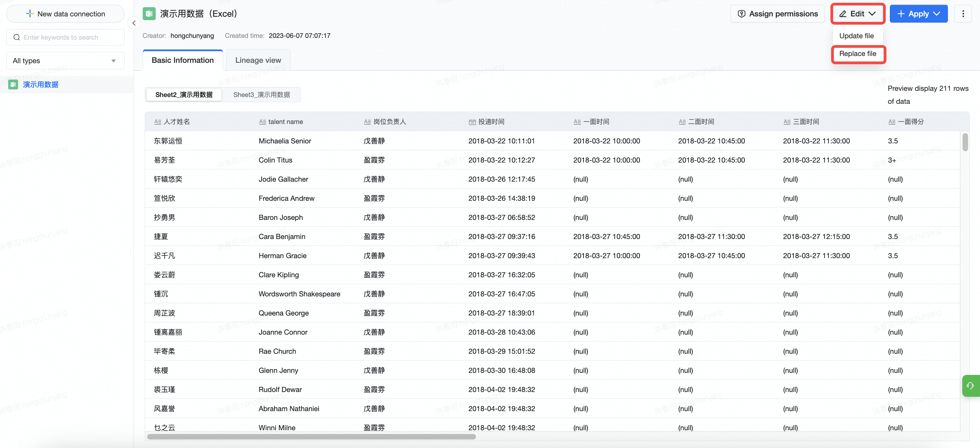Click the search magnifier icon
Viewport: 980px width, 448px height.
tap(17, 37)
